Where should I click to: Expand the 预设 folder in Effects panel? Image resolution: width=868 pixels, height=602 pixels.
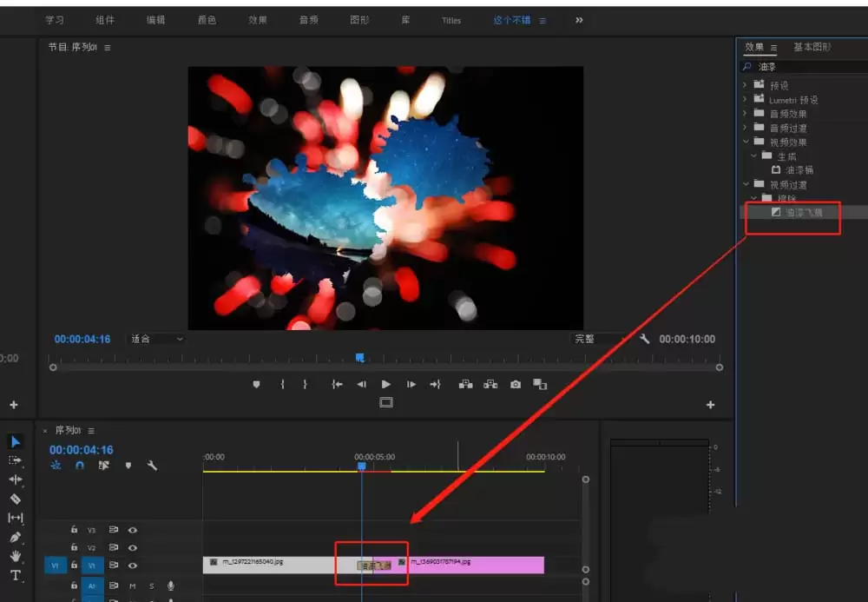[x=745, y=84]
